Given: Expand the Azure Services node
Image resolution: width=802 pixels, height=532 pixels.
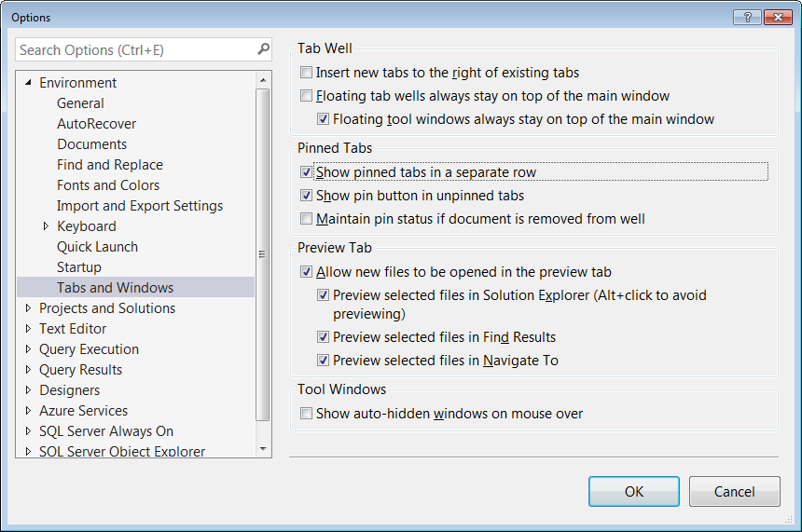Looking at the screenshot, I should click(x=28, y=411).
